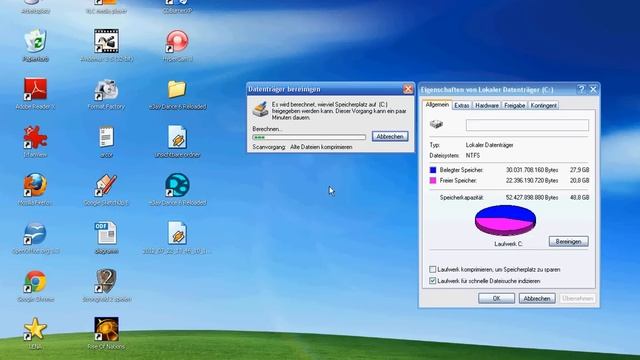The height and width of the screenshot is (360, 640).
Task: Open the Hardware tab
Action: click(x=487, y=105)
